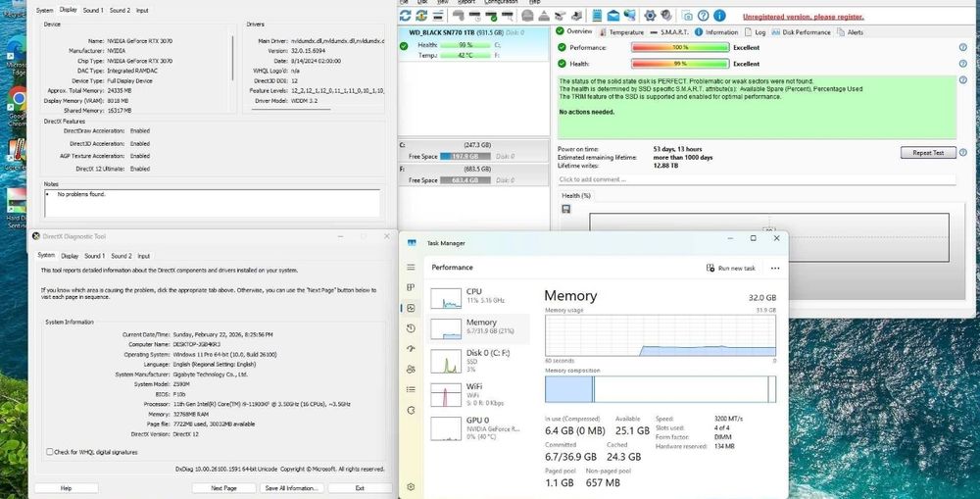Open Services page in Task Manager sidebar
Image resolution: width=980 pixels, height=499 pixels.
click(x=411, y=410)
